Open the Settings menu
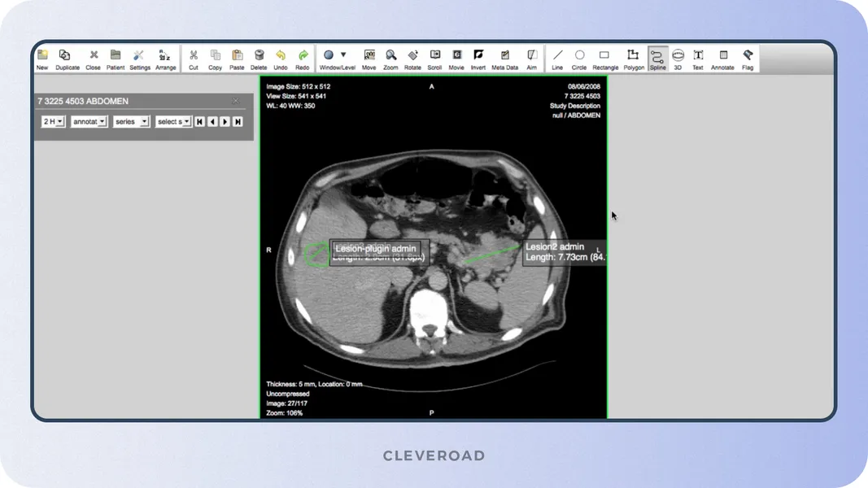This screenshot has width=868, height=488. tap(139, 57)
